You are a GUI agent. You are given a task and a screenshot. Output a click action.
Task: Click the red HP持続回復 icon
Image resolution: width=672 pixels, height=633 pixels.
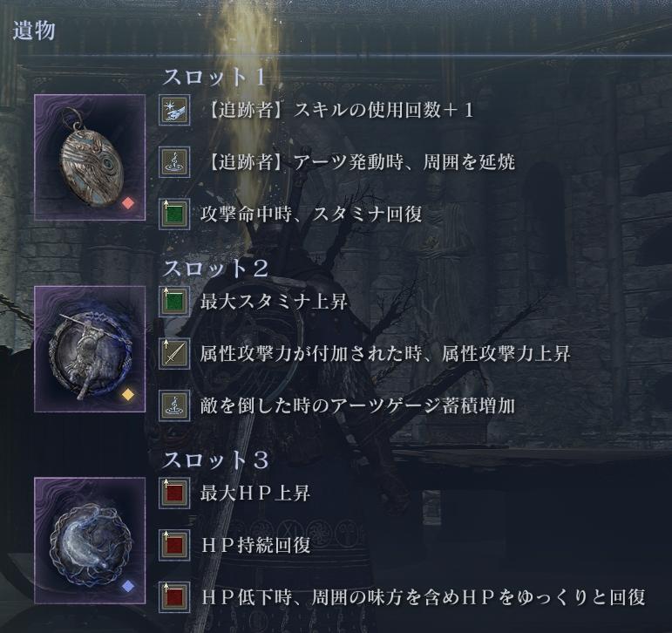coord(174,546)
